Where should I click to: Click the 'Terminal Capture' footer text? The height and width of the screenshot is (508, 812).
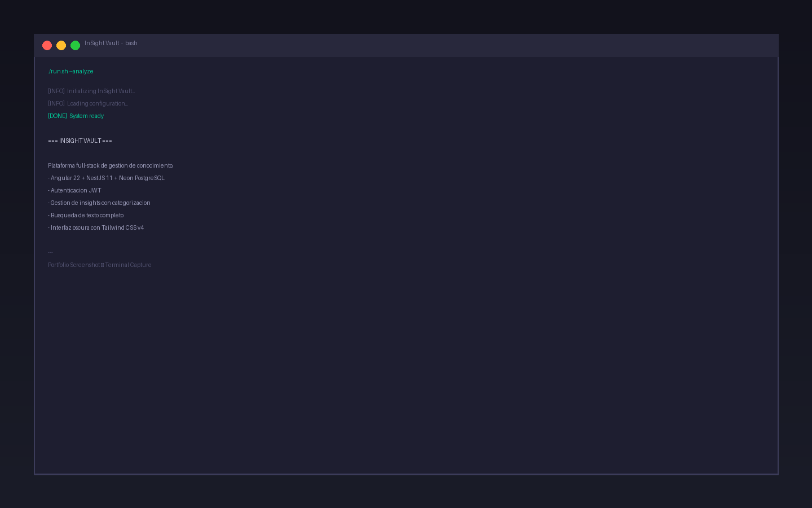pyautogui.click(x=128, y=265)
